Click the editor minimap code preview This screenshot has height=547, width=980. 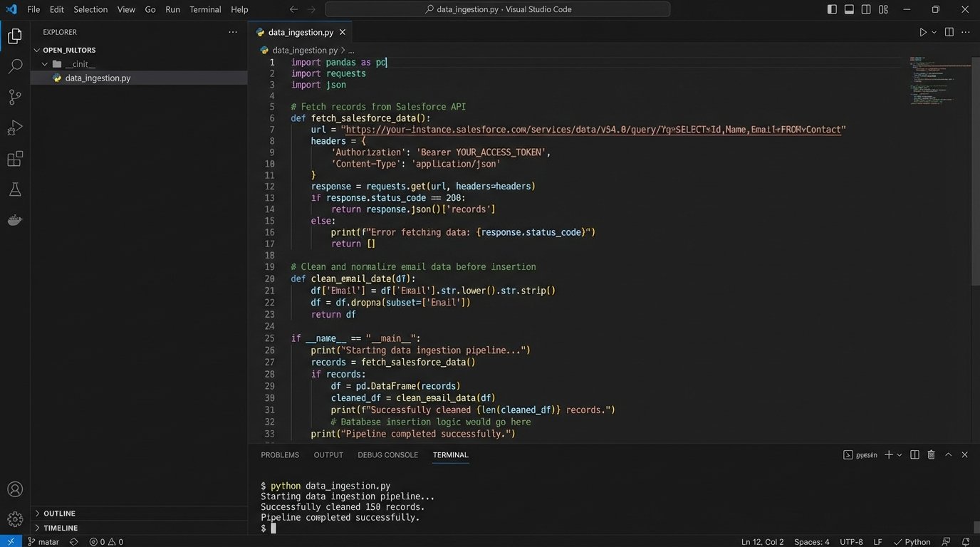[929, 80]
